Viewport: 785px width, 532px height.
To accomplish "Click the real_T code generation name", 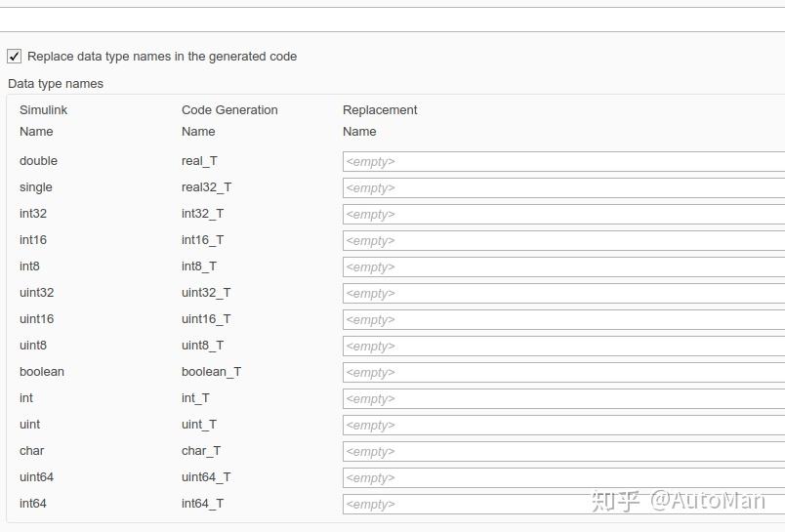I will (x=199, y=161).
